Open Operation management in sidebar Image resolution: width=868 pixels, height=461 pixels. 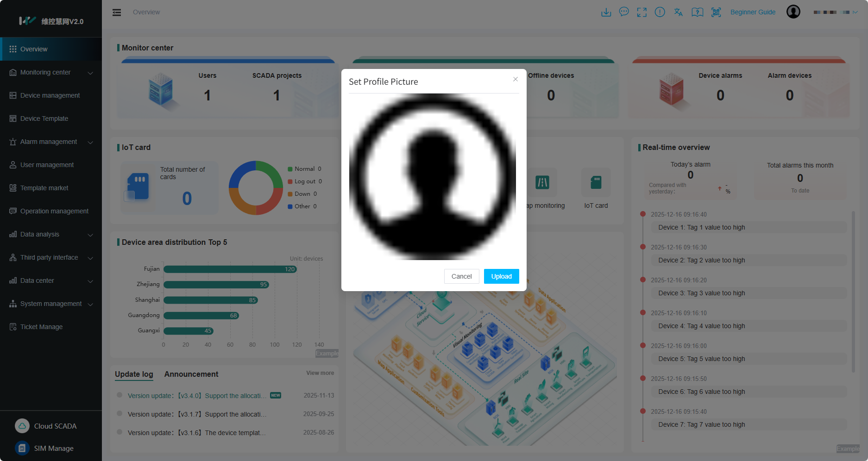click(x=51, y=211)
